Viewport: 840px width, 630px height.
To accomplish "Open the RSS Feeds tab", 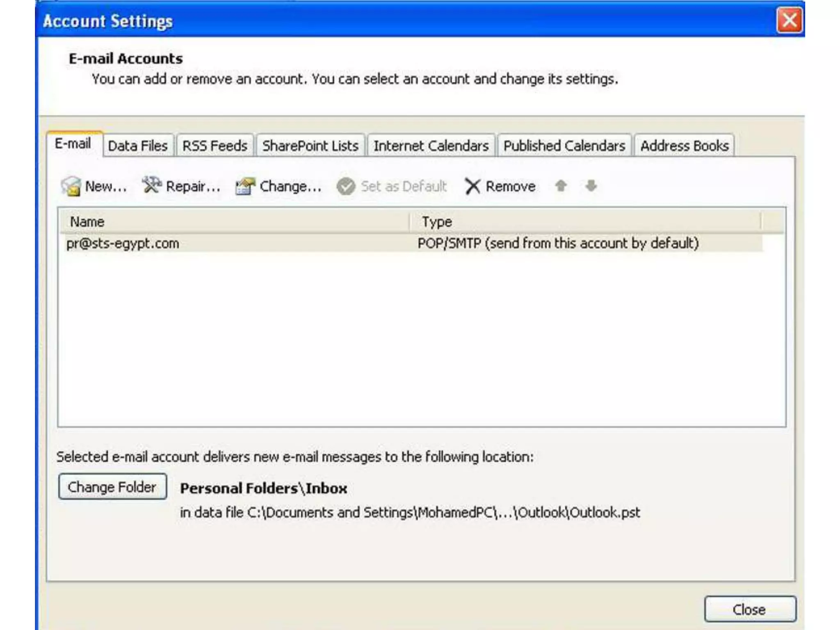I will pyautogui.click(x=215, y=146).
